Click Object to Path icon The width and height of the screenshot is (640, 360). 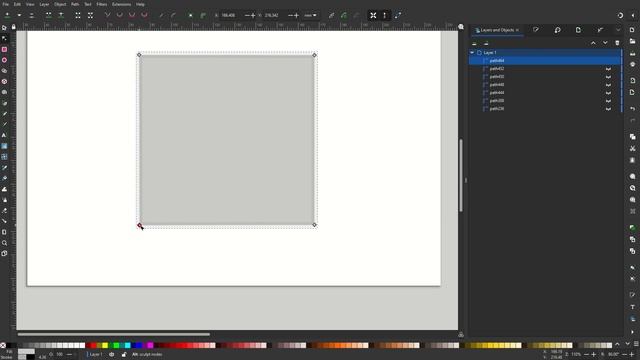point(191,15)
